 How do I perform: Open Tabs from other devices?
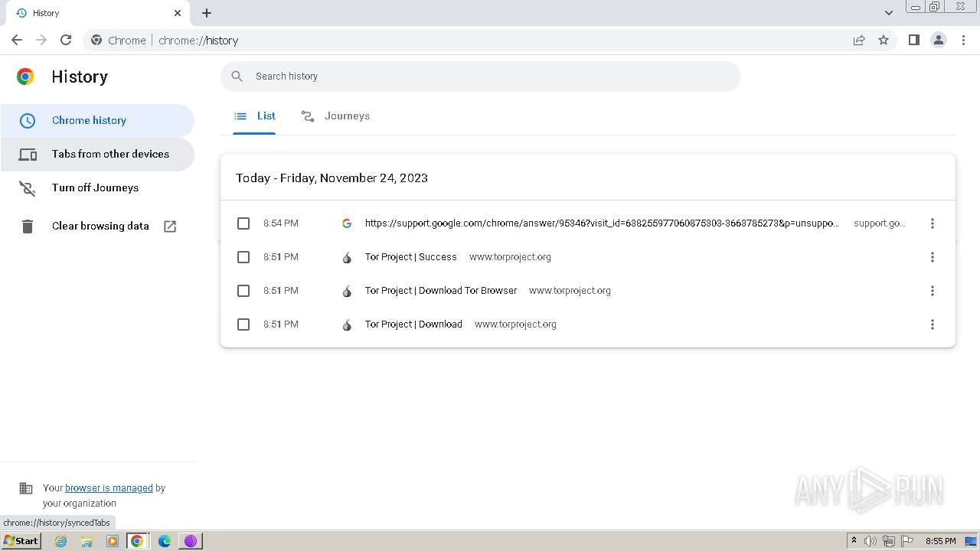(x=97, y=154)
